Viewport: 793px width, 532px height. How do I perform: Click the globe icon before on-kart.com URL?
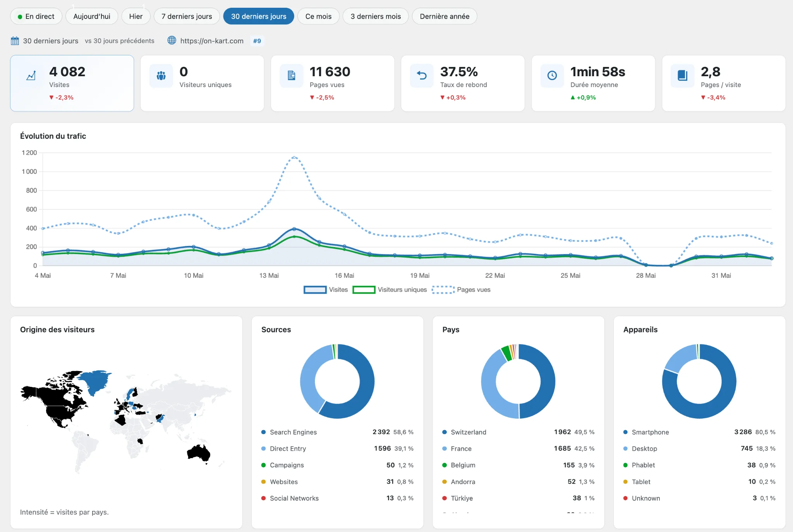click(172, 40)
